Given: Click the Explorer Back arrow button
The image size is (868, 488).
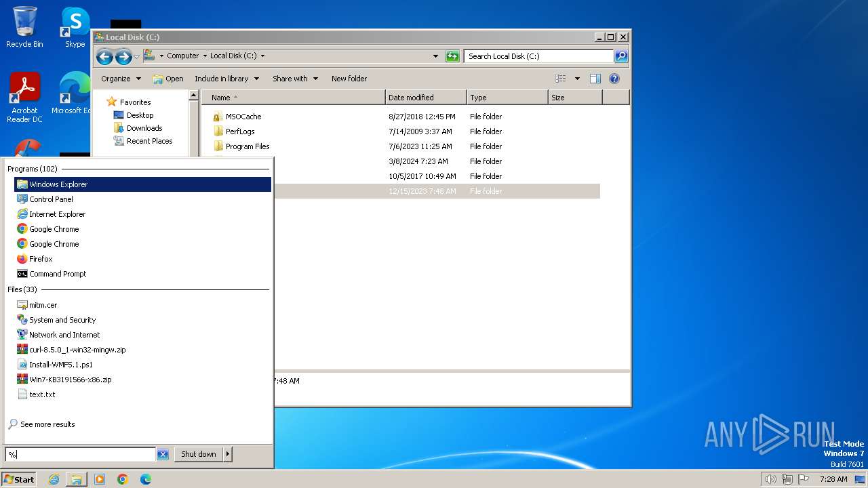Looking at the screenshot, I should coord(104,57).
